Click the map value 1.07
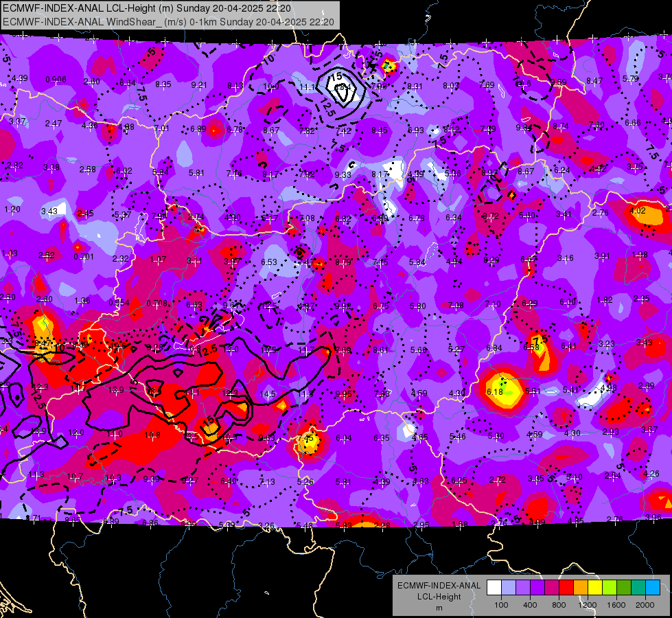This screenshot has height=618, width=672. tap(158, 260)
